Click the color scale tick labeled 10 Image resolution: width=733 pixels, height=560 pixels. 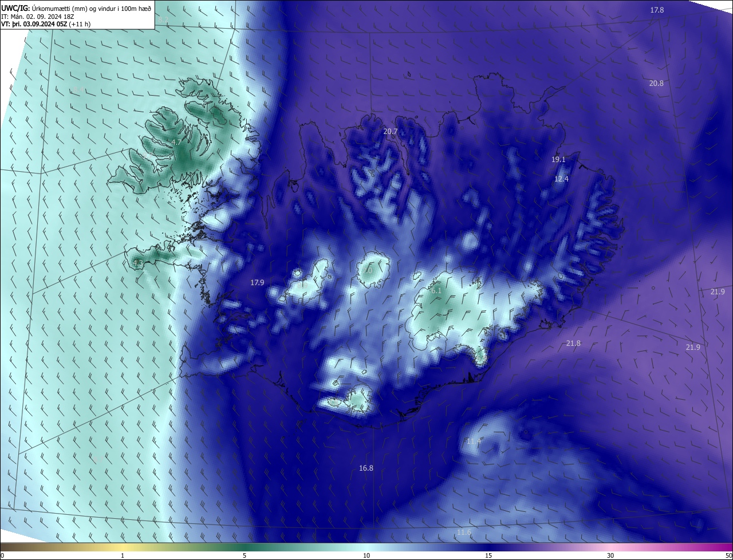coord(366,555)
